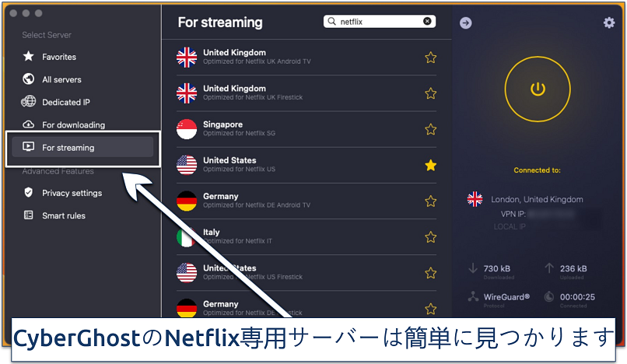Favorite the United Kingdom Netflix UK Android TV server
This screenshot has width=627, height=364.
point(430,58)
